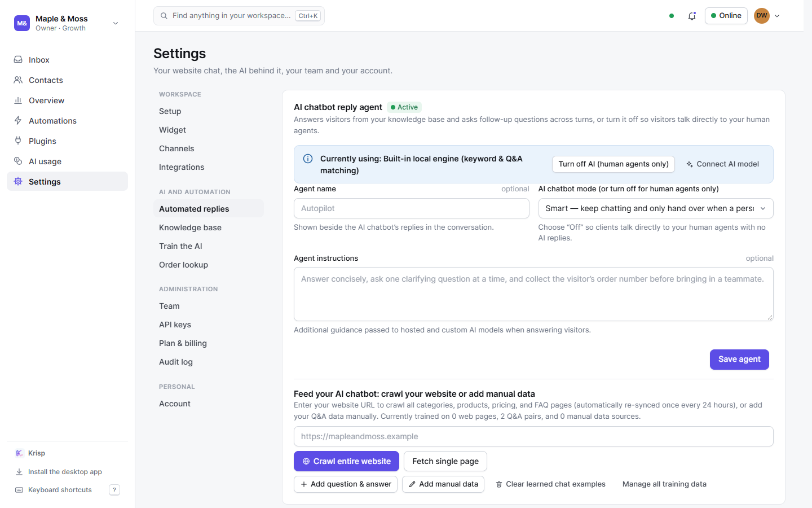Select Widget in workspace settings

(209, 130)
